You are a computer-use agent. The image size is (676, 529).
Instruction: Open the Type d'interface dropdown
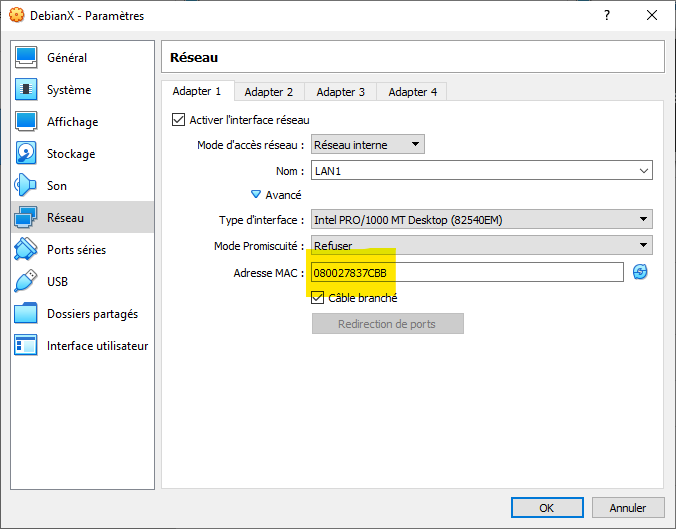(x=482, y=219)
